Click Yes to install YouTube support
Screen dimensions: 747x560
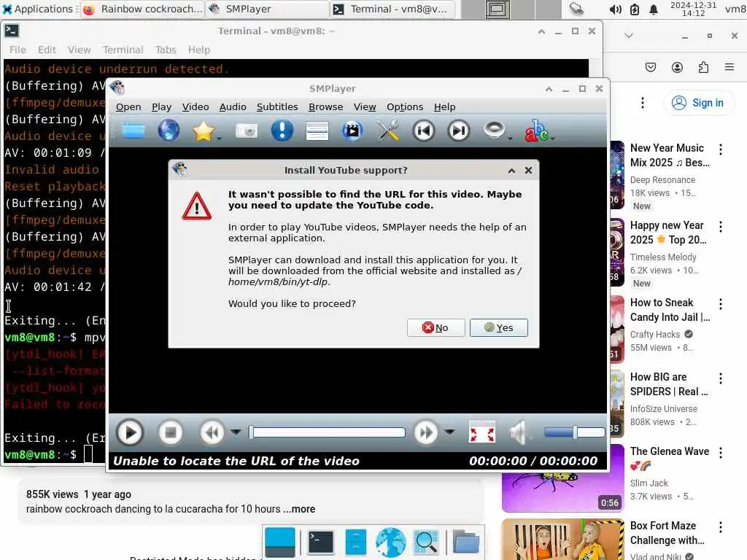point(498,327)
